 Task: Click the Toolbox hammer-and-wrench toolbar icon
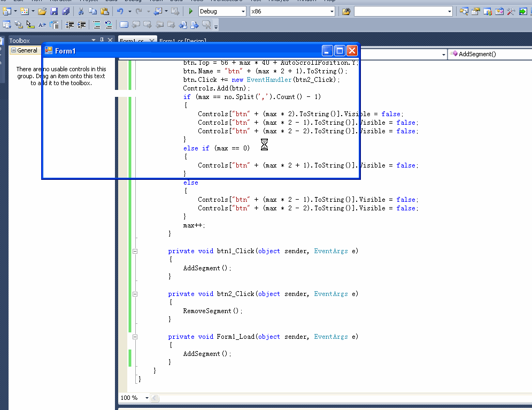coord(511,11)
